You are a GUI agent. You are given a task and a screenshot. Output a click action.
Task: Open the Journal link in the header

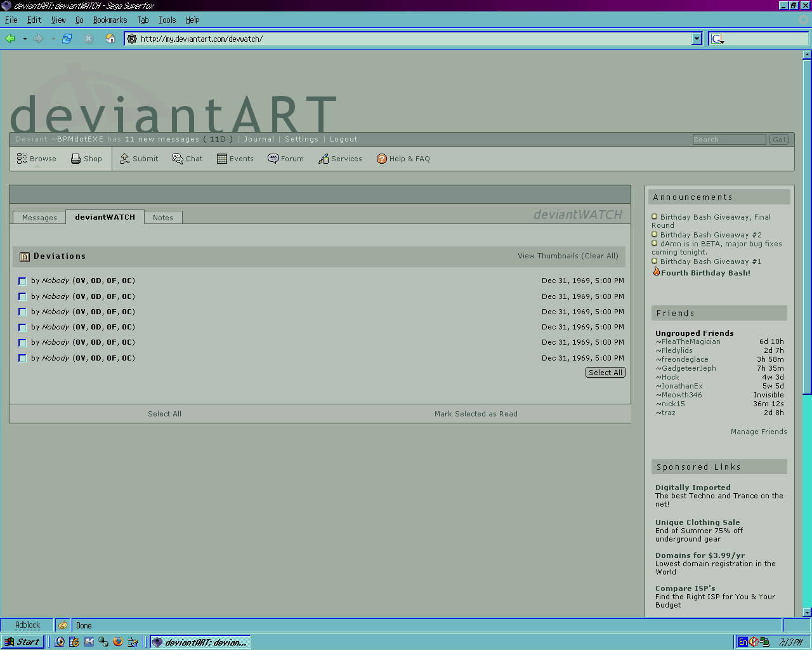click(259, 139)
